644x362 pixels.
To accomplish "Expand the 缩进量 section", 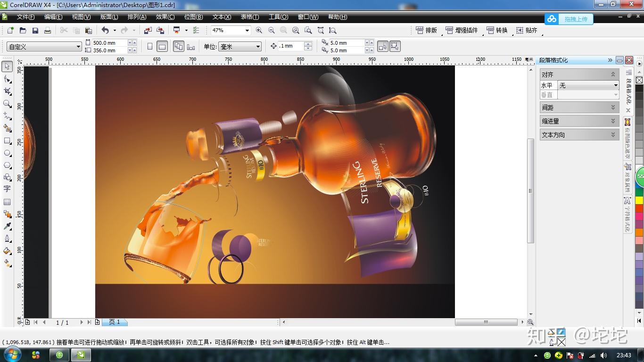I will (613, 121).
